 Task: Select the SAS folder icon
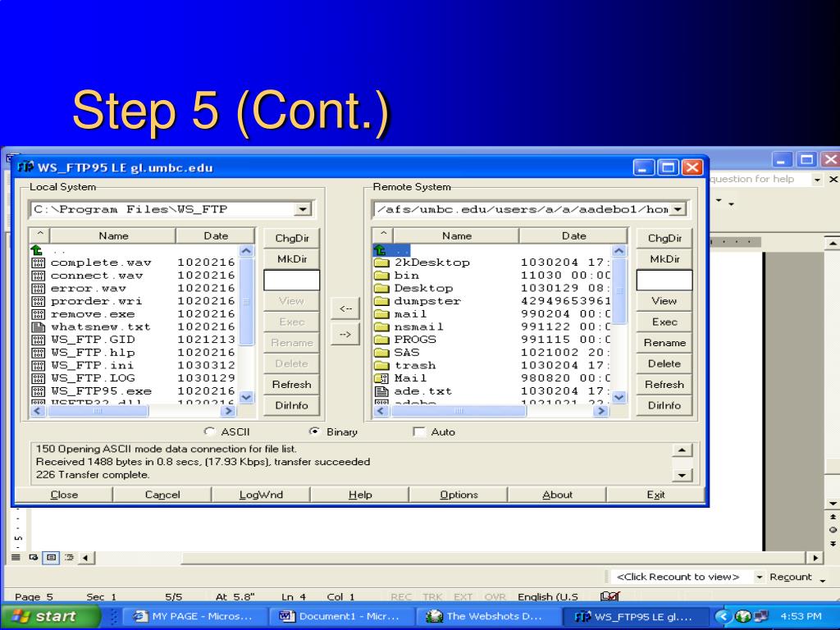click(381, 353)
